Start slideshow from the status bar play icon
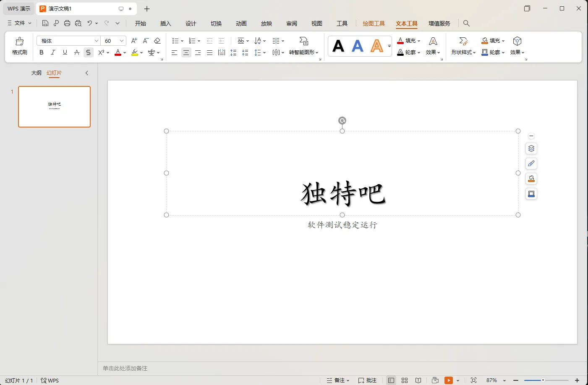This screenshot has height=385, width=588. (x=450, y=380)
